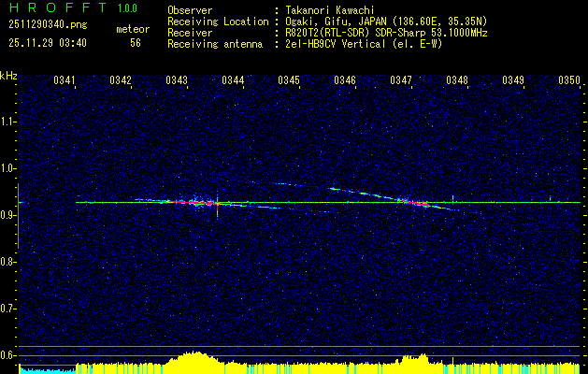Screen dimensions: 588x374
Task: Click the R820T2 SDR-Sharp receiver text
Action: (x=383, y=31)
